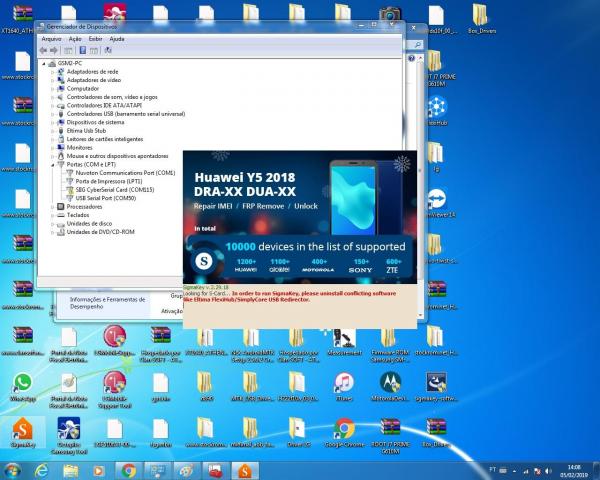Select Mouse e outros dispositivos apontadores

click(117, 156)
